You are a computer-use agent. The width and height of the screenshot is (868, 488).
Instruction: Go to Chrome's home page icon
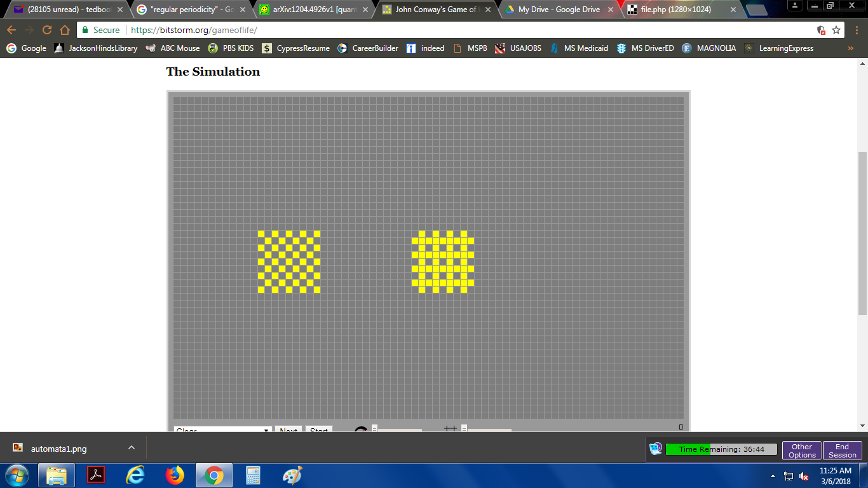[x=65, y=30]
